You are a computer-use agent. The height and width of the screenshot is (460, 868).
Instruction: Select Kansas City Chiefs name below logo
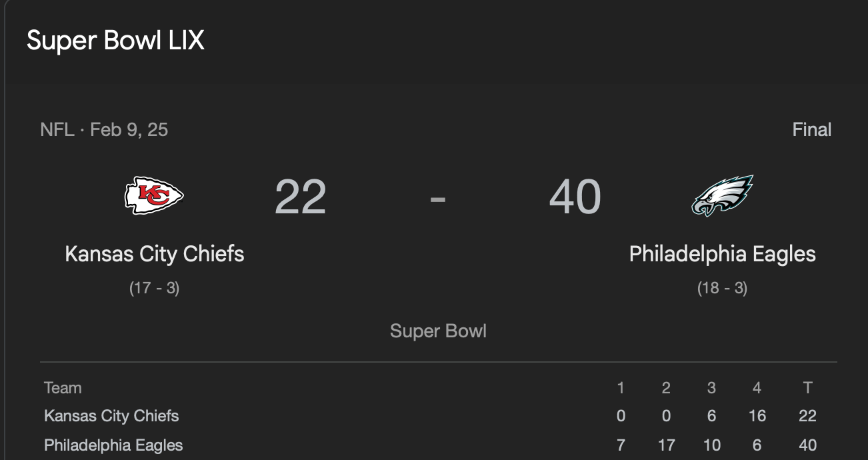click(155, 254)
